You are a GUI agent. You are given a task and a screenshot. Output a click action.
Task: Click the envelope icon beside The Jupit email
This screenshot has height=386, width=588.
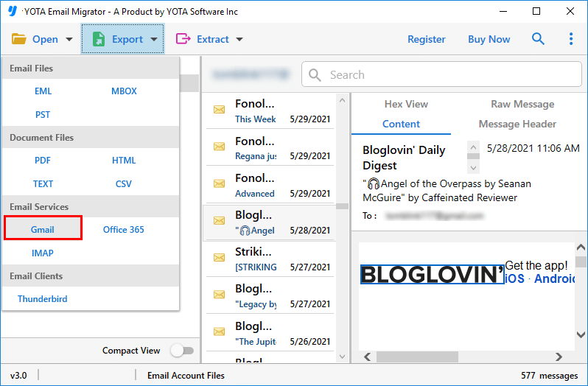219,331
